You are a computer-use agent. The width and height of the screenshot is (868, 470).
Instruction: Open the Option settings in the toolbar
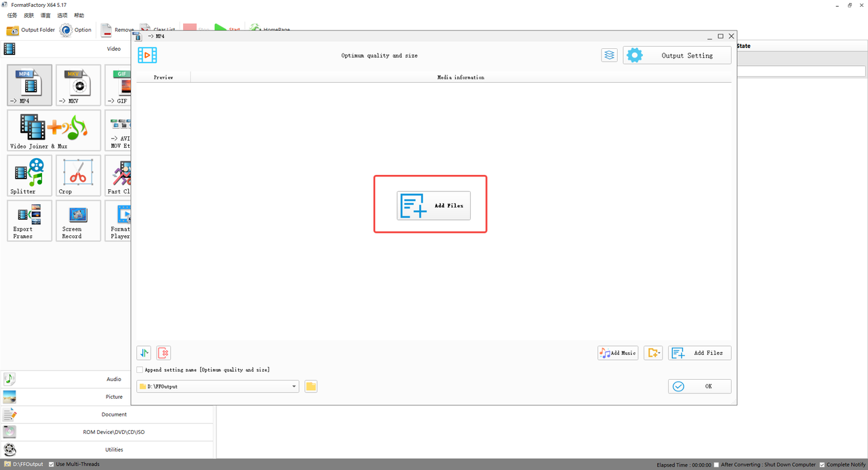75,30
